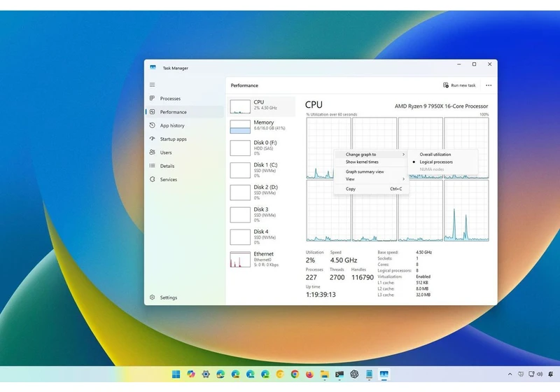Toggle Show kernel times in context menu
Image resolution: width=560 pixels, height=392 pixels.
(x=371, y=162)
